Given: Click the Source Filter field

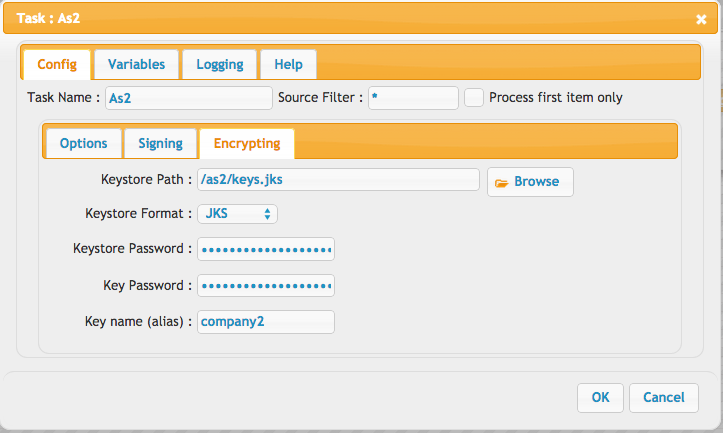Looking at the screenshot, I should [413, 98].
